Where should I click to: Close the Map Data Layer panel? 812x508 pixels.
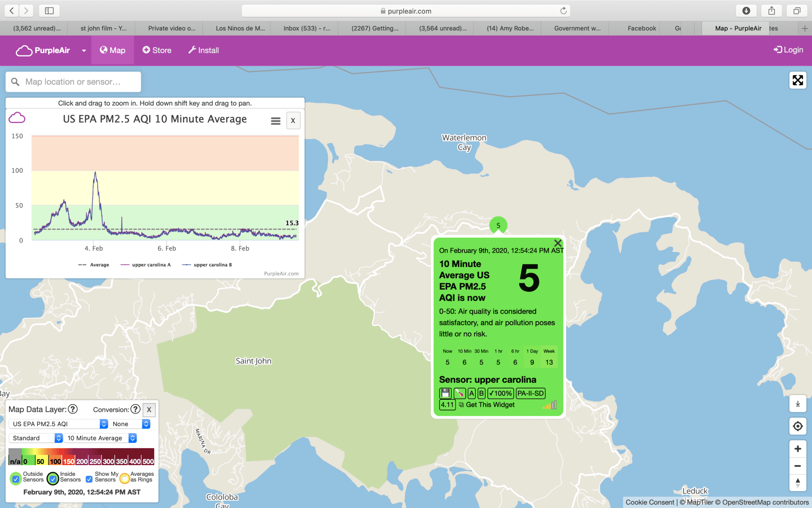click(149, 410)
